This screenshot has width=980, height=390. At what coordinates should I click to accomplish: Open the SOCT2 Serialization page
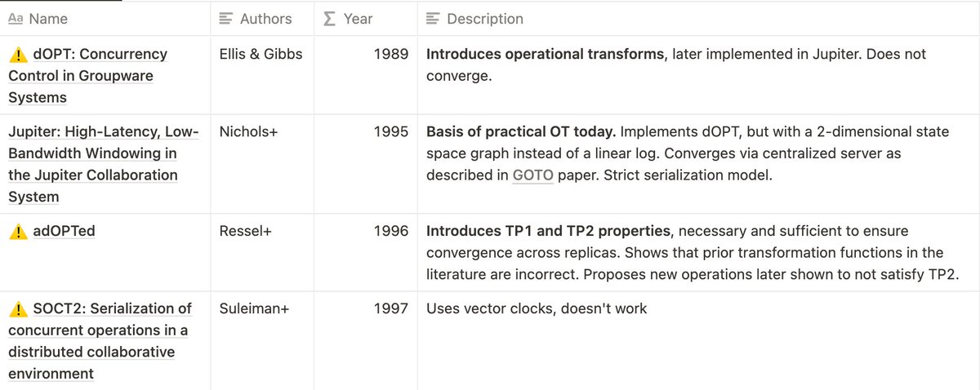coord(100,341)
